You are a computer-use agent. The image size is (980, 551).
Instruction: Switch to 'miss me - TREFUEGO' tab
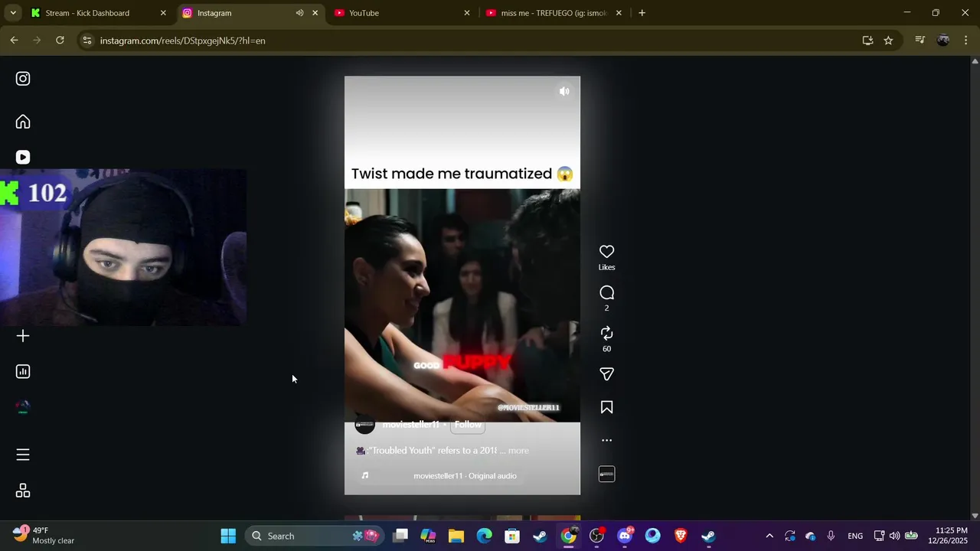(554, 13)
